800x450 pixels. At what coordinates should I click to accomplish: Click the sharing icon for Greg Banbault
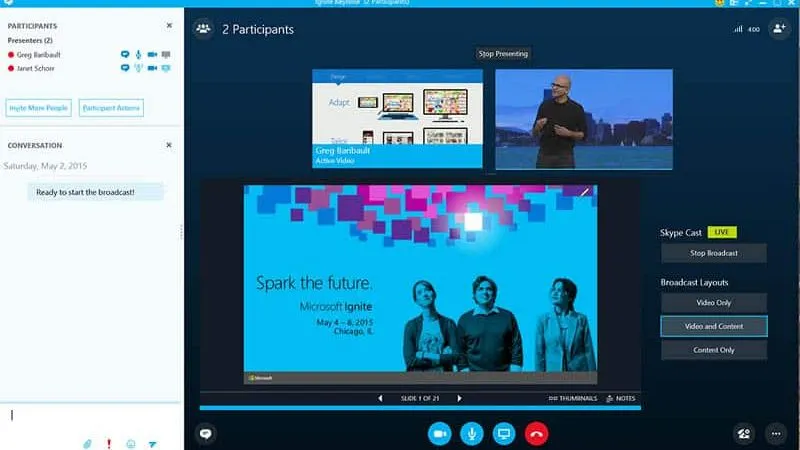point(166,54)
